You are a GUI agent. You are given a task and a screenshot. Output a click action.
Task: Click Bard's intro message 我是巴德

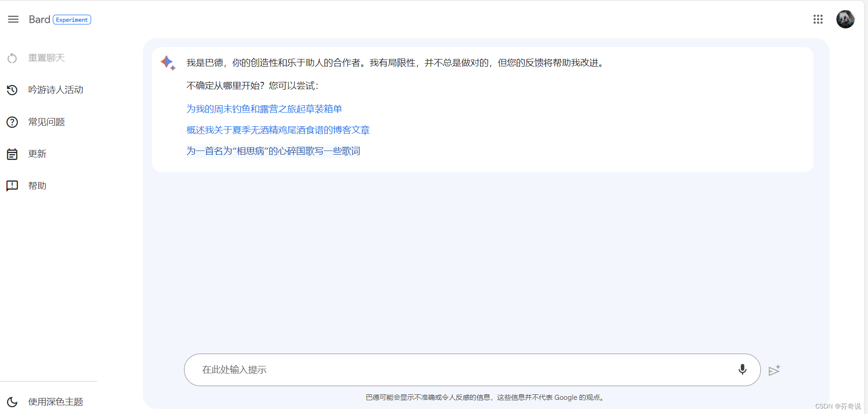click(396, 63)
